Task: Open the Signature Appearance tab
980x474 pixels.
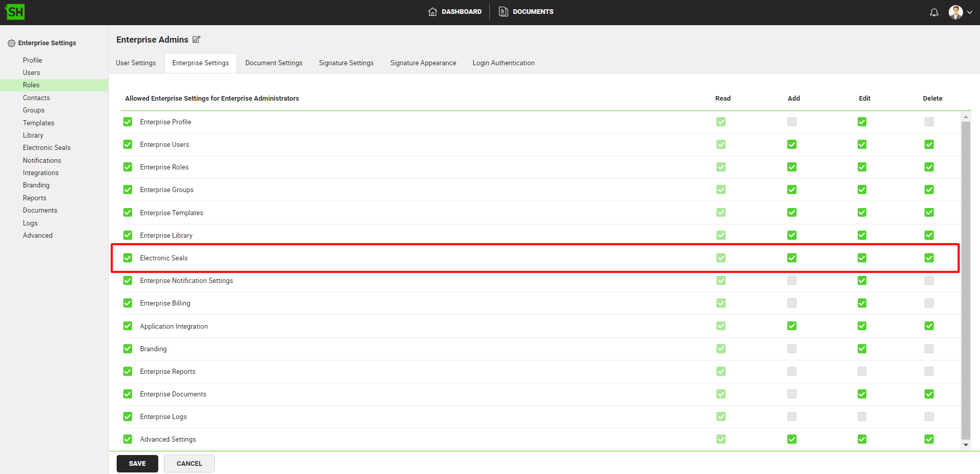Action: coord(423,63)
